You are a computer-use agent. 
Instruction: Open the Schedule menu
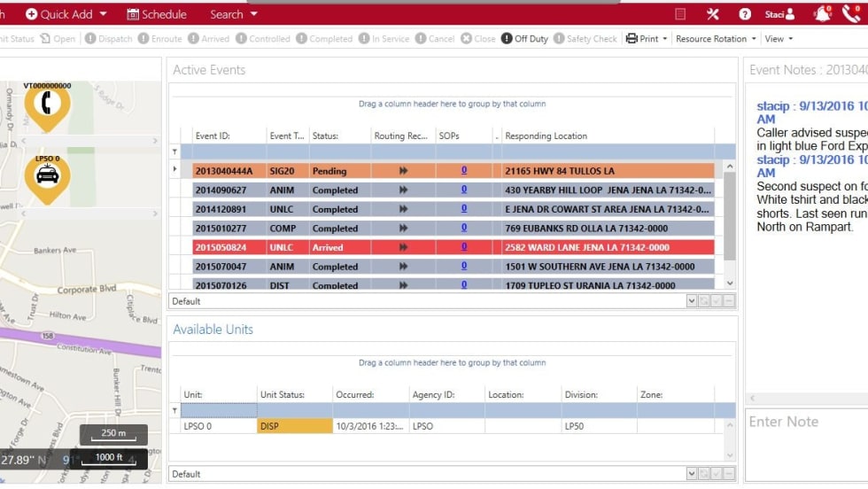click(157, 14)
